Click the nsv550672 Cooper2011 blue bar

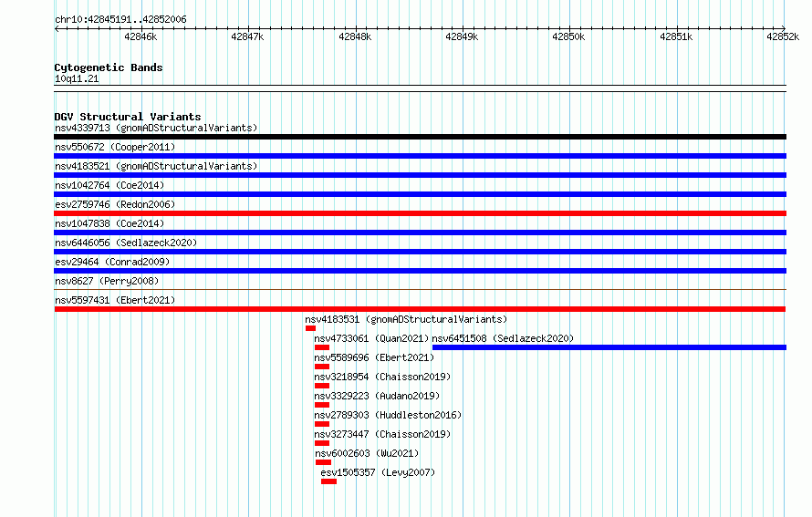click(420, 156)
